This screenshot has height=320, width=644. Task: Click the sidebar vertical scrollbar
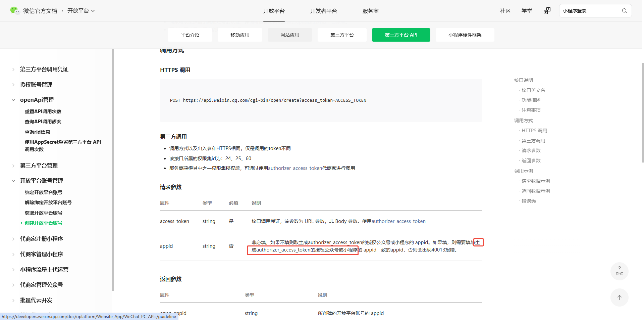(113, 170)
